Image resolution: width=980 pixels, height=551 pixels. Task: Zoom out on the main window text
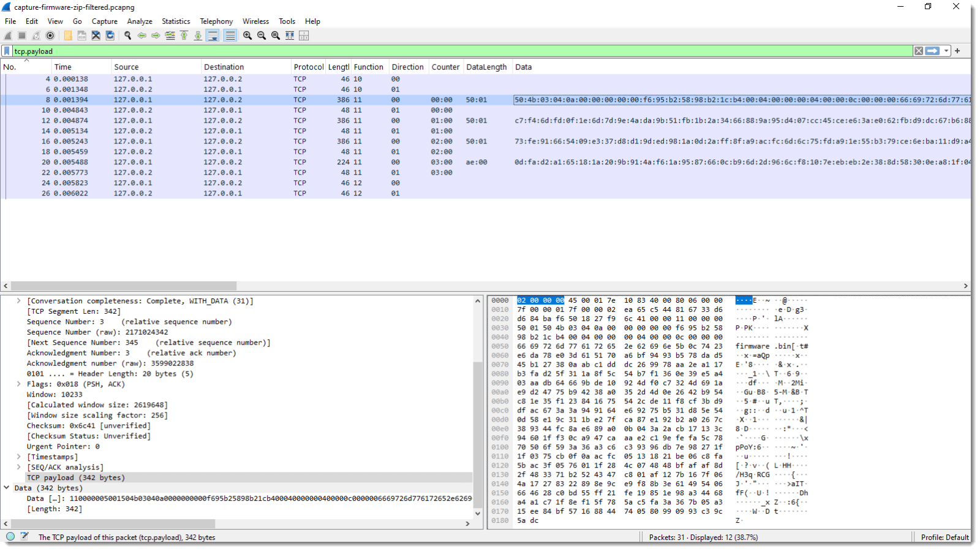coord(262,36)
